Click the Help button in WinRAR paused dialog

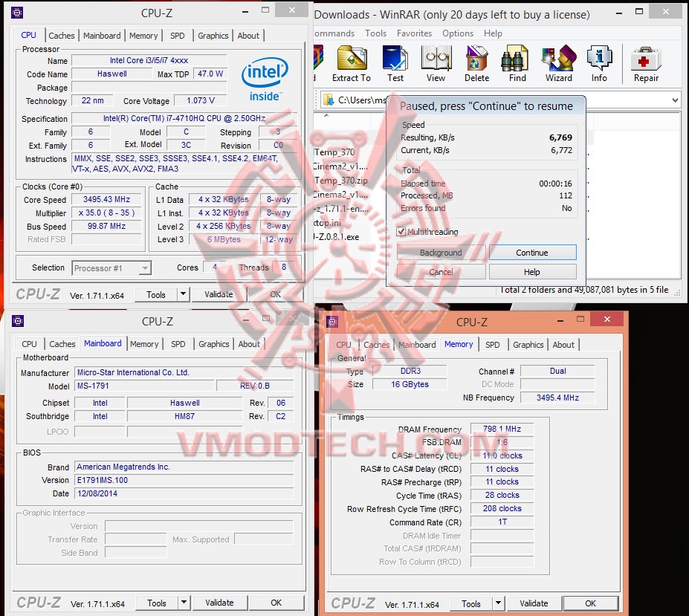532,272
